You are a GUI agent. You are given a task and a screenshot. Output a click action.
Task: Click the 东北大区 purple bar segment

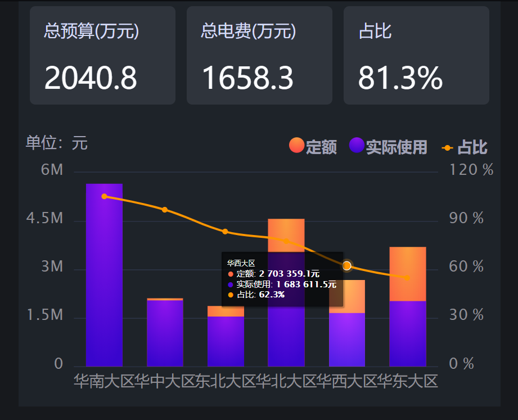(x=226, y=341)
